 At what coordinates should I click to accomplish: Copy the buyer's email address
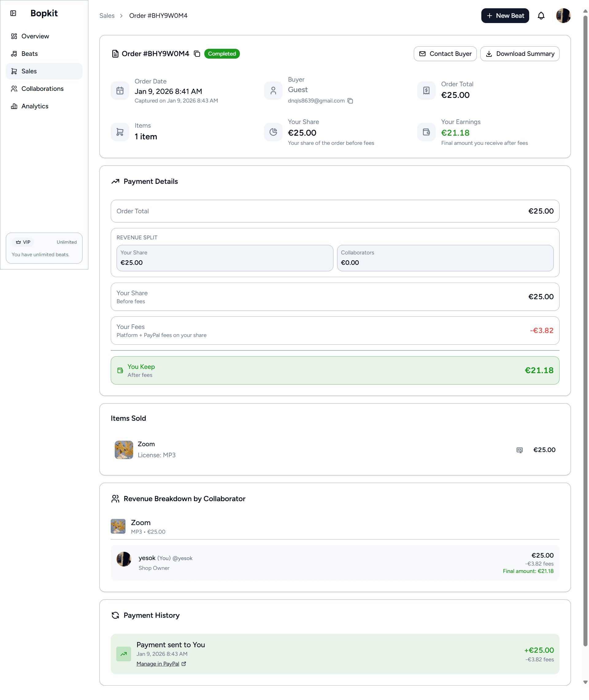click(350, 101)
